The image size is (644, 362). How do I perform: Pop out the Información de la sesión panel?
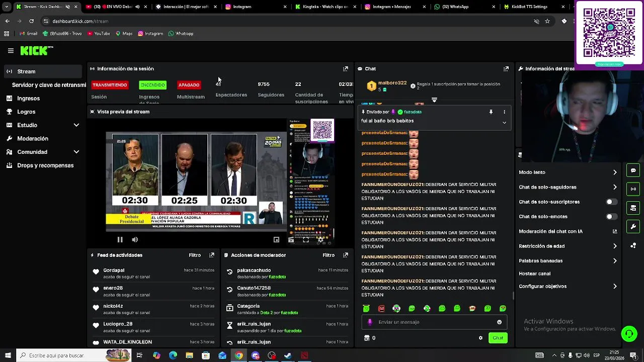(345, 69)
